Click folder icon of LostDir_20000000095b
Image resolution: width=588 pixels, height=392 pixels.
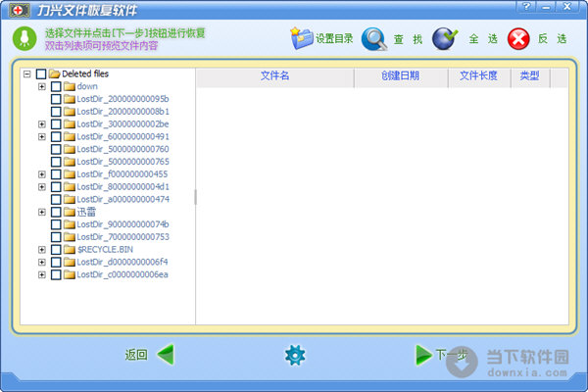[70, 99]
